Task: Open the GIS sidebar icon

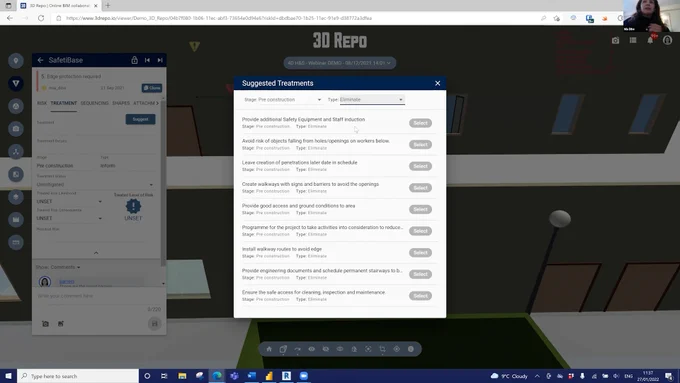Action: [16, 197]
